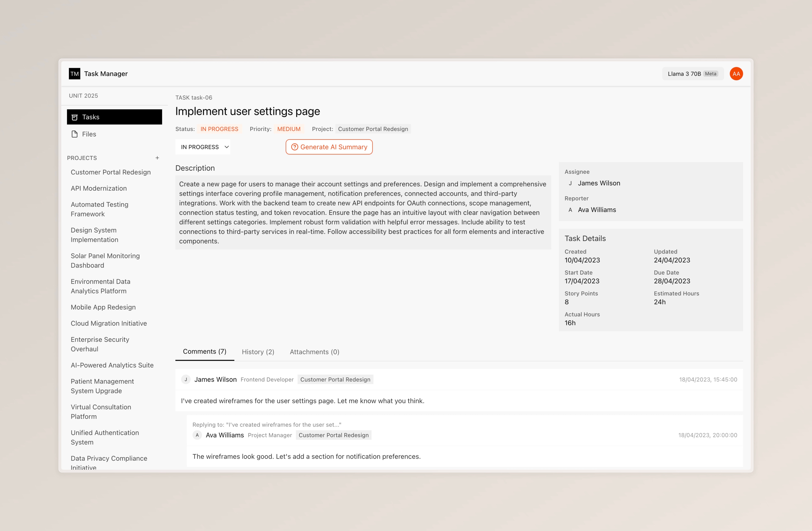Click the project tag on Ava Williams' reply
The image size is (812, 531).
[334, 435]
